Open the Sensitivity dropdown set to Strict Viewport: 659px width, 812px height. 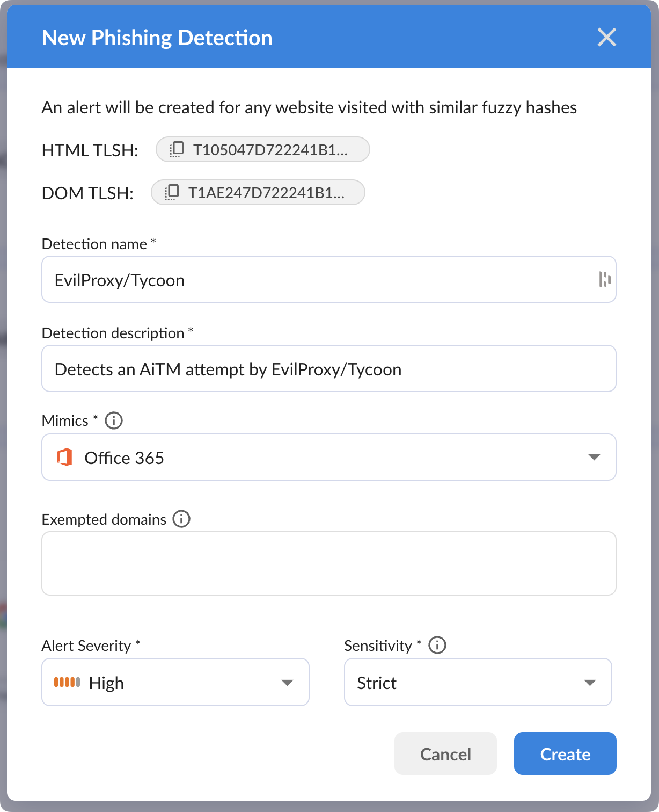478,682
